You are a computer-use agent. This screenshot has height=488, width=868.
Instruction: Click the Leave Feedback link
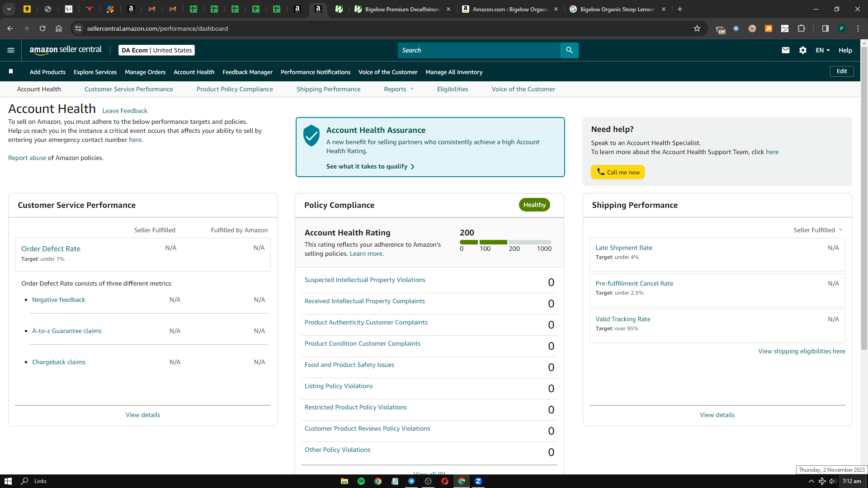(125, 111)
